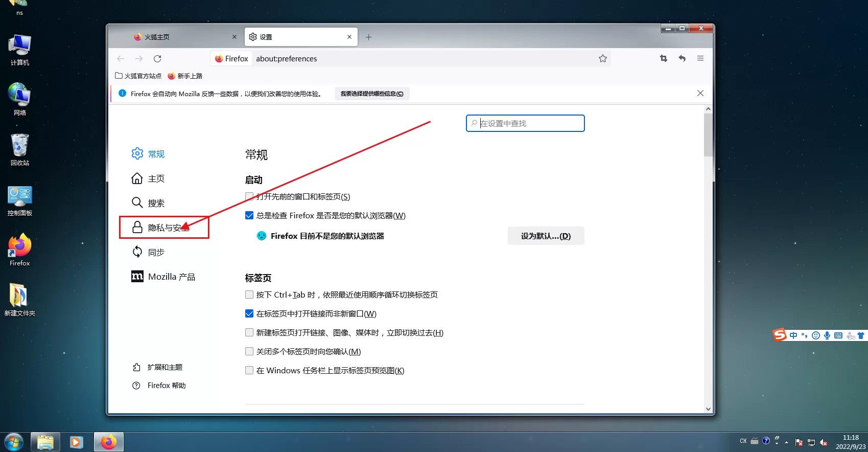Click 我要选择提供哪些信息 button
The image size is (868, 452).
click(372, 94)
